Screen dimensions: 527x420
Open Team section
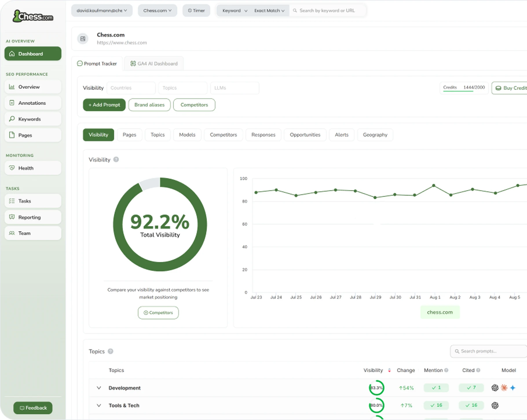click(x=33, y=233)
